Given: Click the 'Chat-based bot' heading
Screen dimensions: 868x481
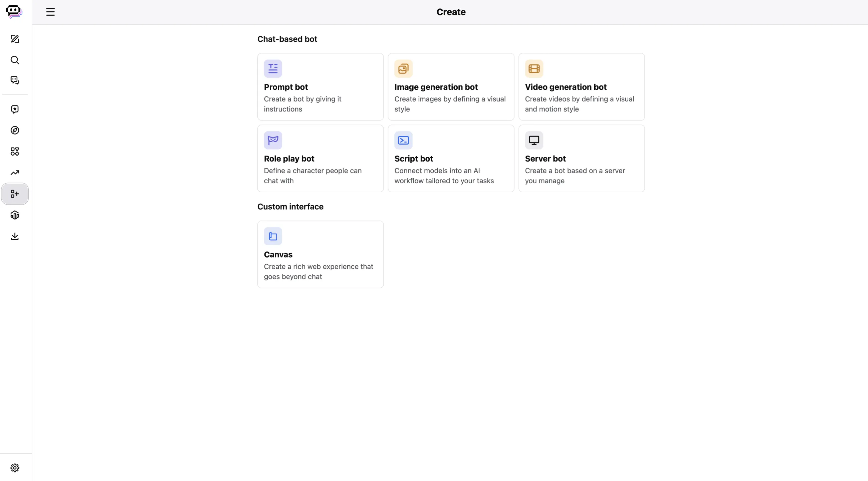Looking at the screenshot, I should click(287, 39).
